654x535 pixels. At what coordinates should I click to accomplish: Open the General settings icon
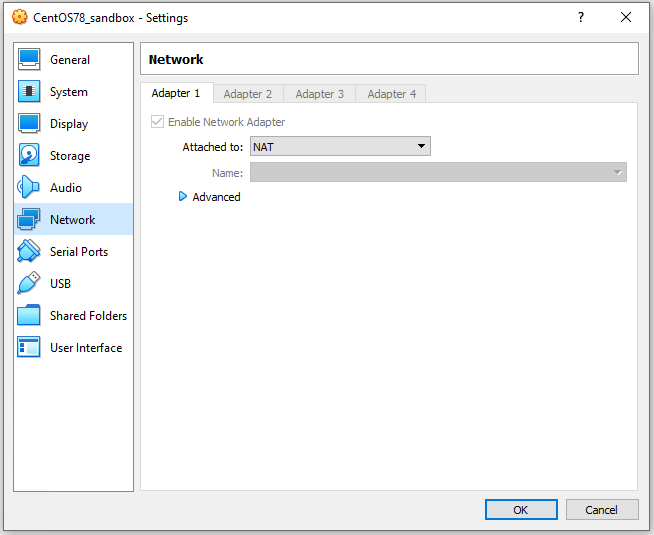click(x=29, y=60)
